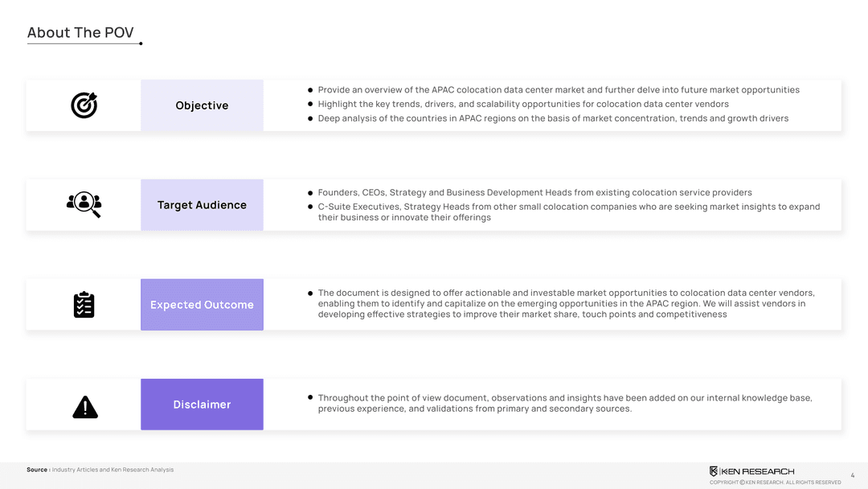Image resolution: width=868 pixels, height=489 pixels.
Task: Click the Expected Outcome purple box
Action: tap(202, 305)
